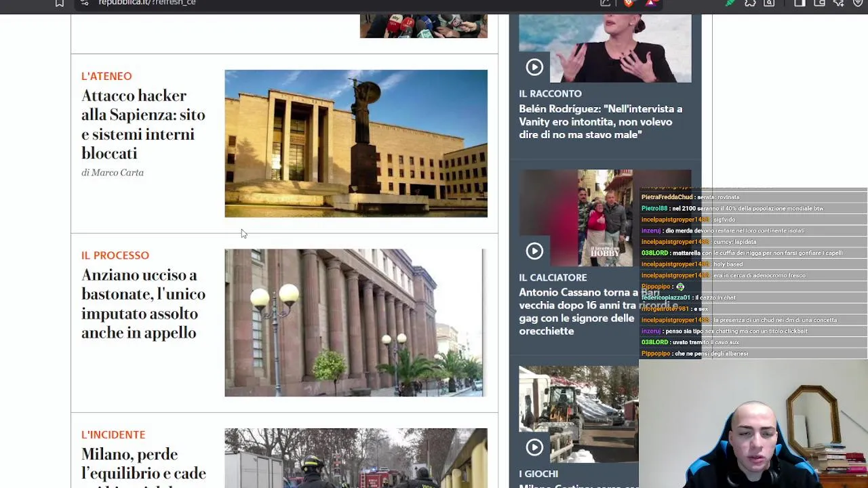
Task: Click the green pen extension icon
Action: (x=730, y=3)
